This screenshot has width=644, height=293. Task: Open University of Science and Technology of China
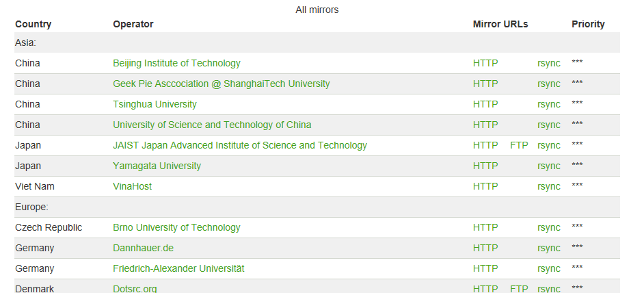[212, 125]
